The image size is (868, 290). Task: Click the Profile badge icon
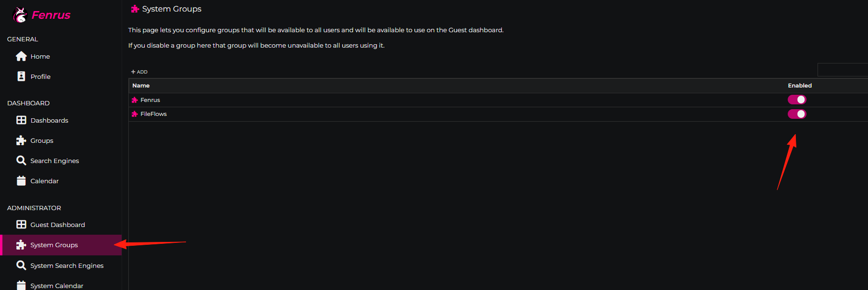coord(21,76)
